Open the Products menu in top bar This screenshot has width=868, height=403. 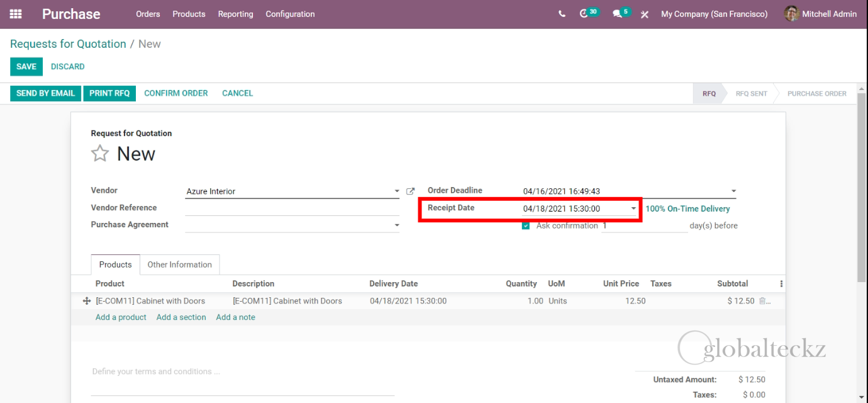pos(189,14)
